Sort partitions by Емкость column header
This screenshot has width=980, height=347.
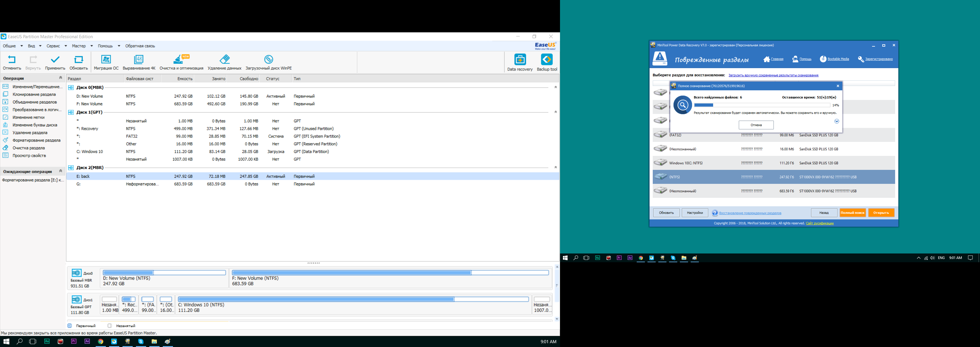tap(177, 79)
